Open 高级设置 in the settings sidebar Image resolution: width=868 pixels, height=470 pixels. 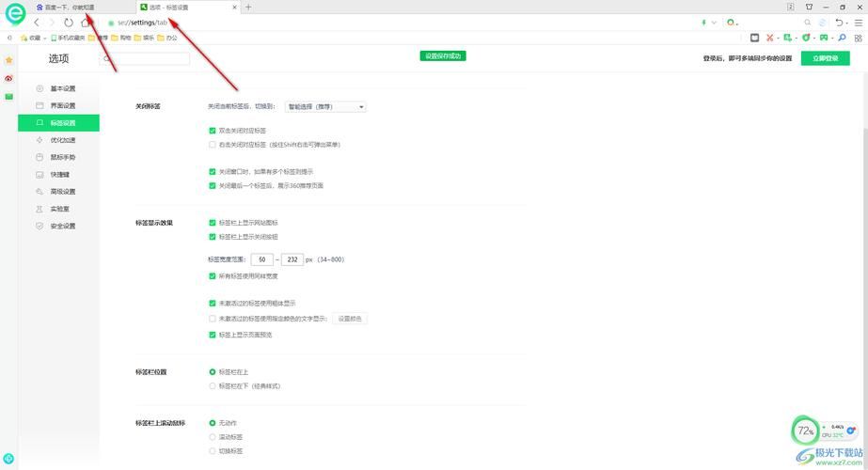58,192
